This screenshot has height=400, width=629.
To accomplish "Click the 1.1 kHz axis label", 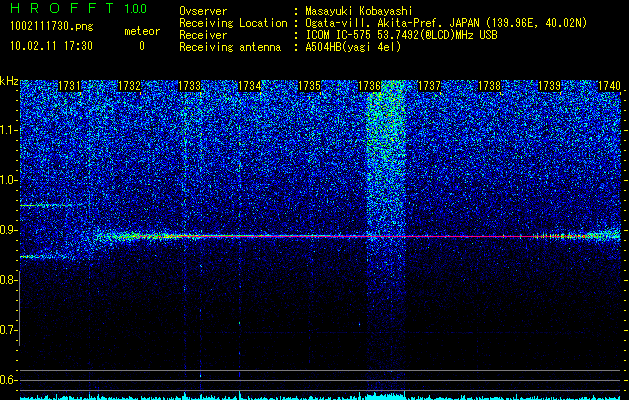I will click(9, 130).
